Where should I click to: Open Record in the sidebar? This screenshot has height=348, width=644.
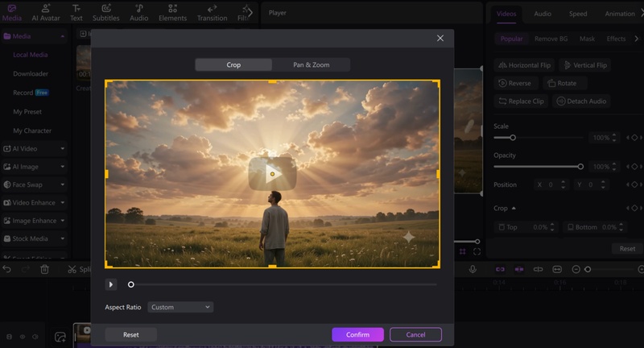click(x=31, y=93)
